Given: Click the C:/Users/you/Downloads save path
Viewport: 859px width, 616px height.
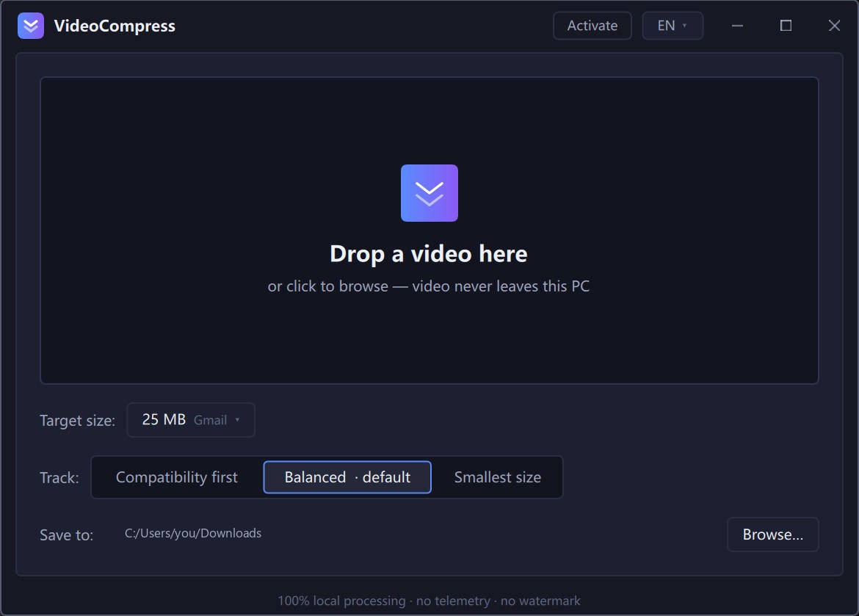Looking at the screenshot, I should (193, 533).
